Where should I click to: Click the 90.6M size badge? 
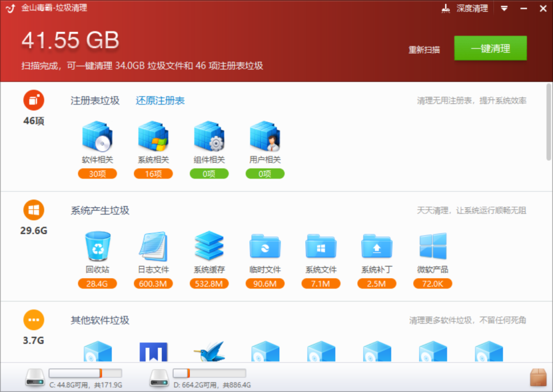click(265, 284)
